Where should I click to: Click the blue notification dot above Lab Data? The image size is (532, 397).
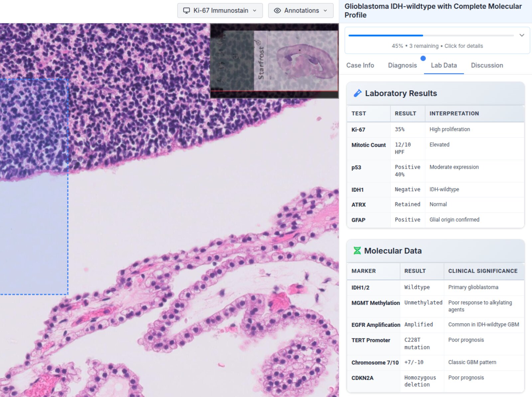tap(423, 58)
